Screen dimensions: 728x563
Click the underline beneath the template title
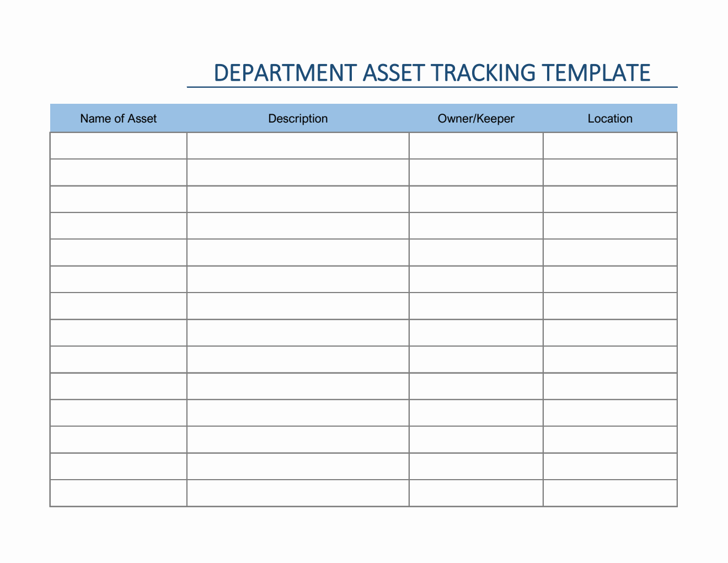433,86
